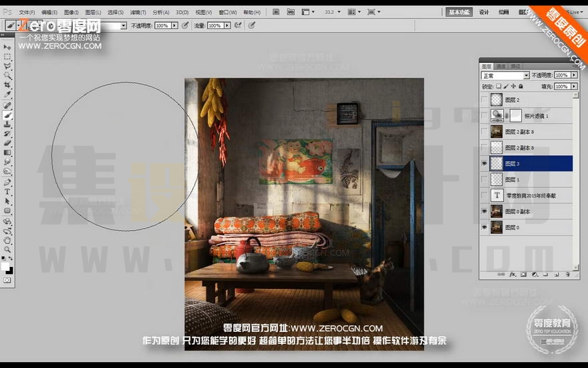Click the layer style fx icon
Image resolution: width=588 pixels, height=368 pixels.
pyautogui.click(x=512, y=274)
